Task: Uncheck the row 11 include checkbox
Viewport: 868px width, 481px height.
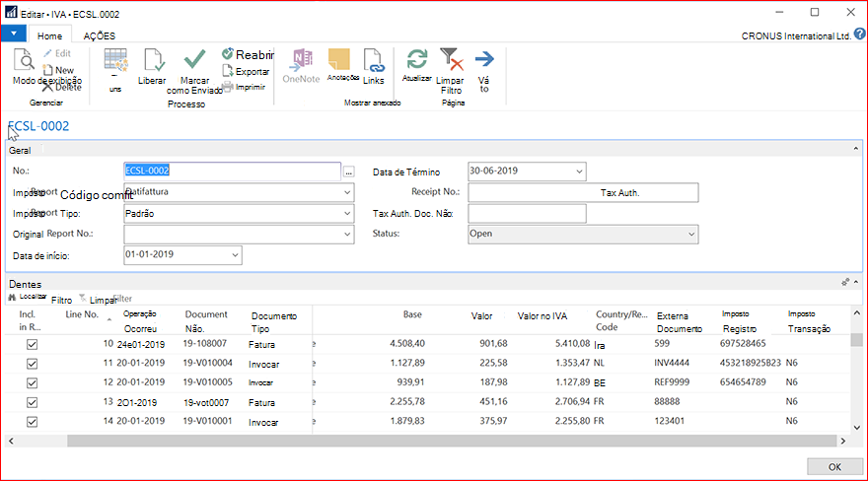Action: (33, 364)
